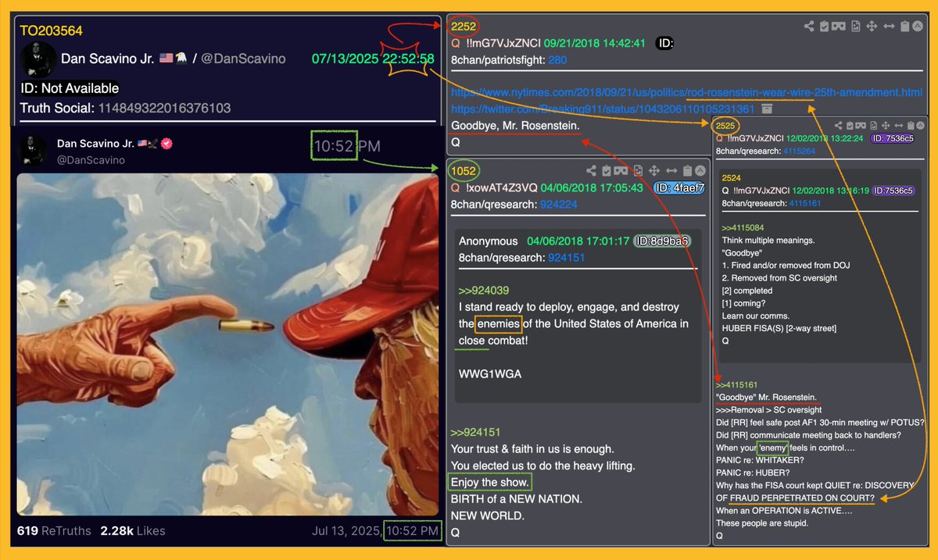Image resolution: width=938 pixels, height=560 pixels.
Task: Open qresearch post 4115264
Action: pyautogui.click(x=797, y=151)
